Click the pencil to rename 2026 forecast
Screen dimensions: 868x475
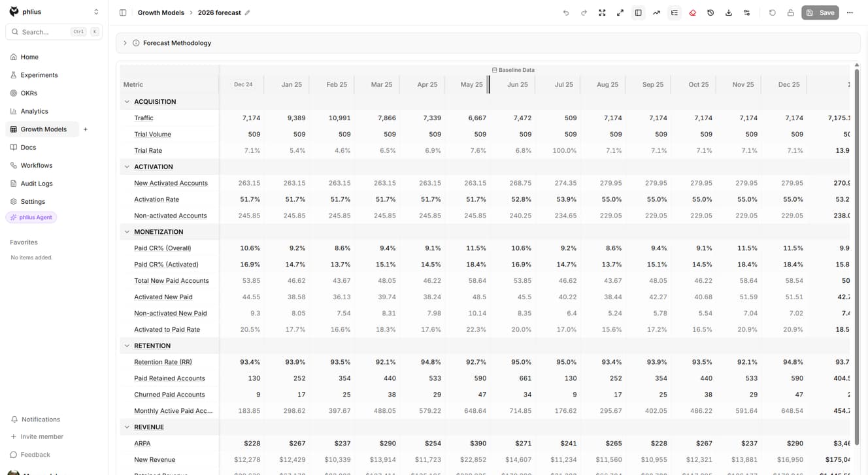pos(247,12)
